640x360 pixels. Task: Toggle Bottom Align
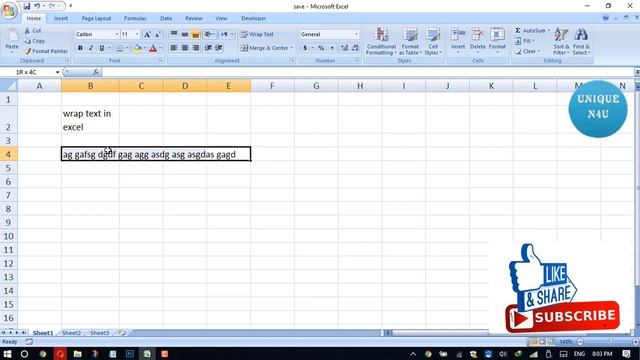[196, 34]
